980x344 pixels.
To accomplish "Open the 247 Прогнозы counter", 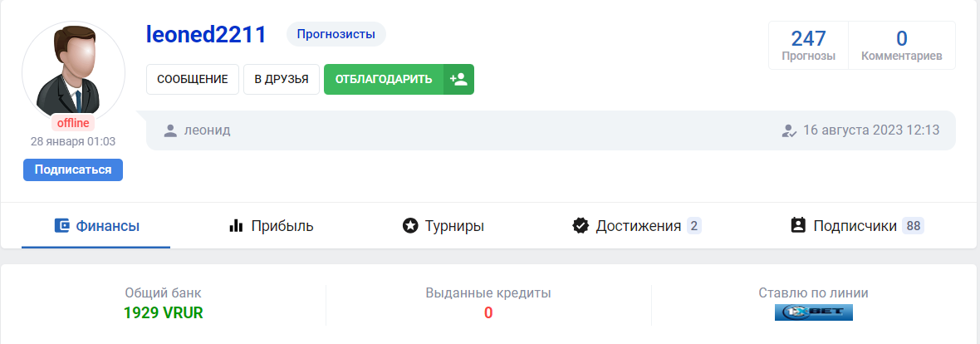I will click(808, 45).
